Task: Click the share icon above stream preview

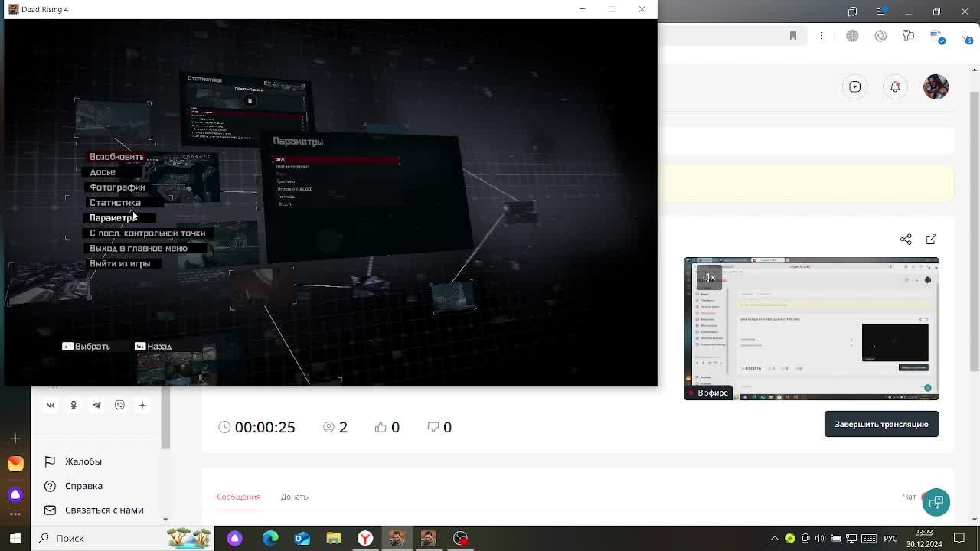Action: [906, 240]
